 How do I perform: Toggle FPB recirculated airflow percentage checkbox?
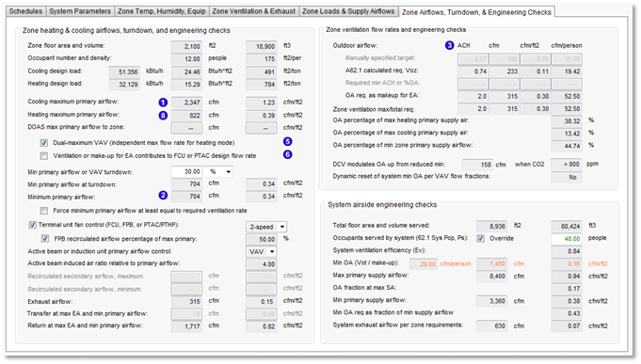pos(45,239)
